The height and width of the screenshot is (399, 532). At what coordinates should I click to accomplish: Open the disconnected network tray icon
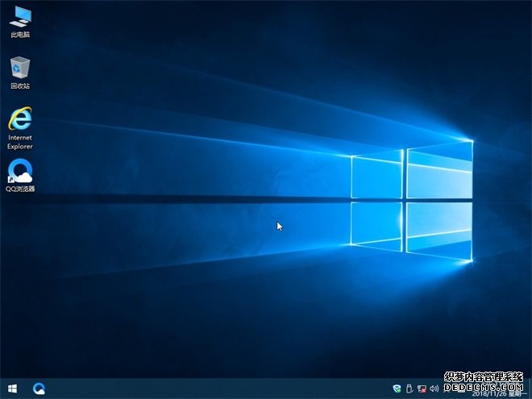tap(422, 389)
